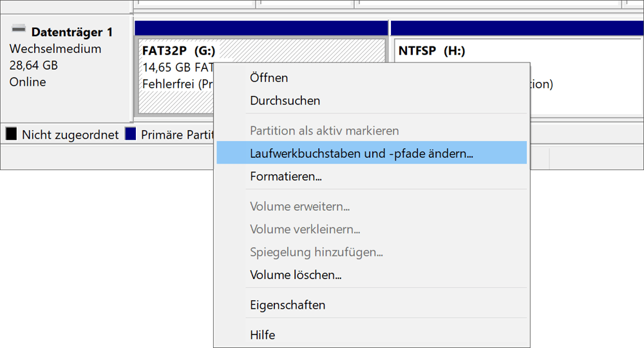This screenshot has height=348, width=644.
Task: Click the greyed-out Partition als aktiv markieren
Action: 324,131
